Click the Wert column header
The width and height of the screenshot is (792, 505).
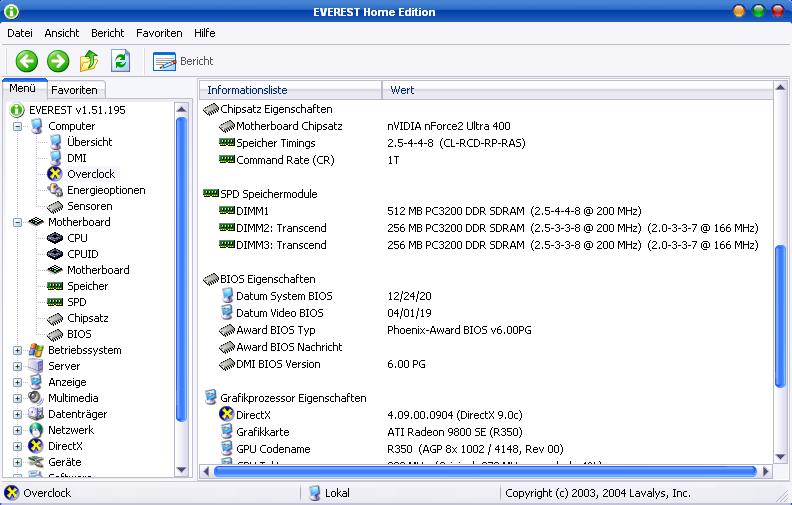pyautogui.click(x=577, y=90)
